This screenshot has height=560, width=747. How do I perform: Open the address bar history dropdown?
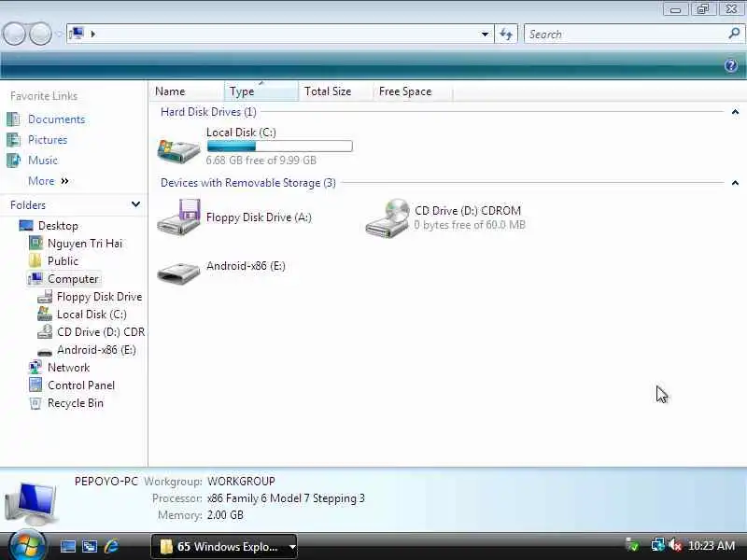click(x=485, y=34)
